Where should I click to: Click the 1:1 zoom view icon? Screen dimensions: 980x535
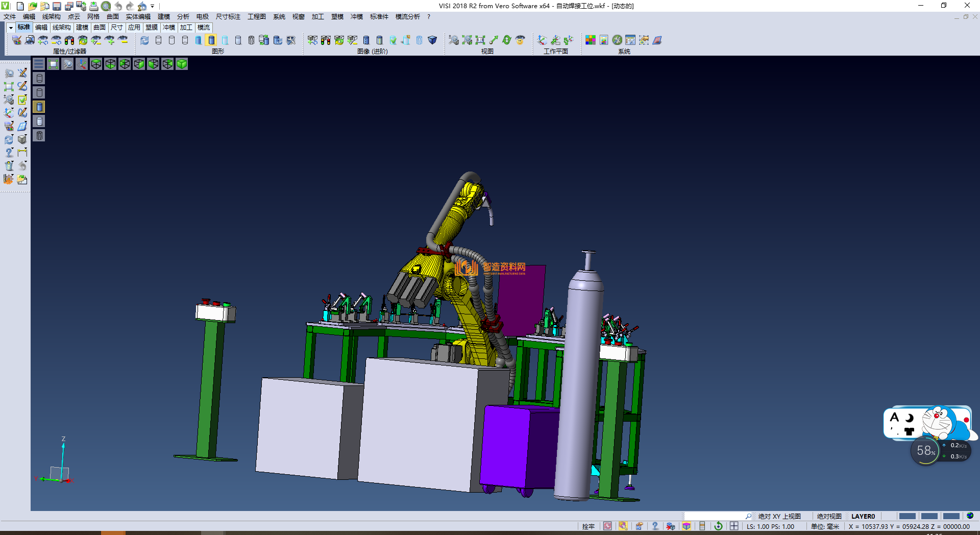pos(480,40)
